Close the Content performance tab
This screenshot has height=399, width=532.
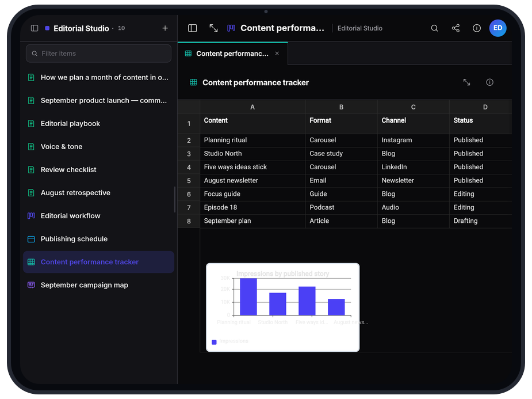(277, 54)
